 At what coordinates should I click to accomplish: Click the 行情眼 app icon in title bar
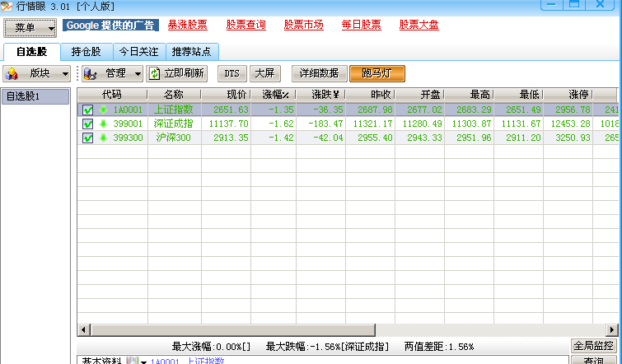(7, 7)
